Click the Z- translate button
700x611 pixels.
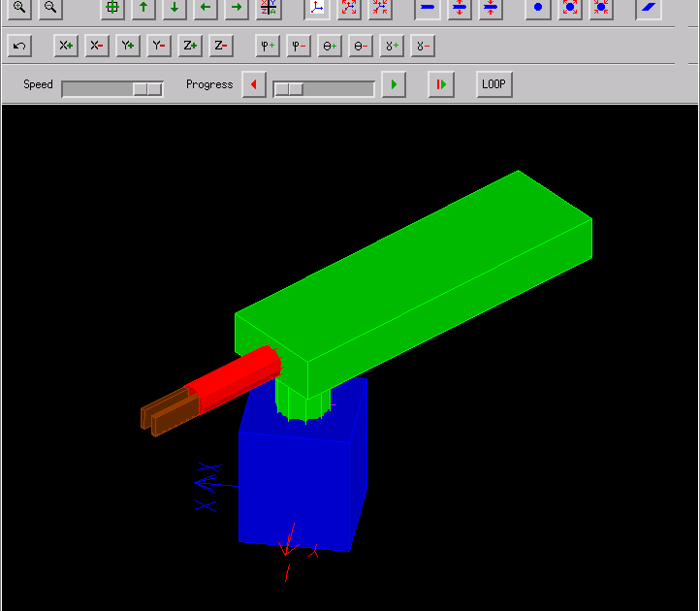pos(221,46)
